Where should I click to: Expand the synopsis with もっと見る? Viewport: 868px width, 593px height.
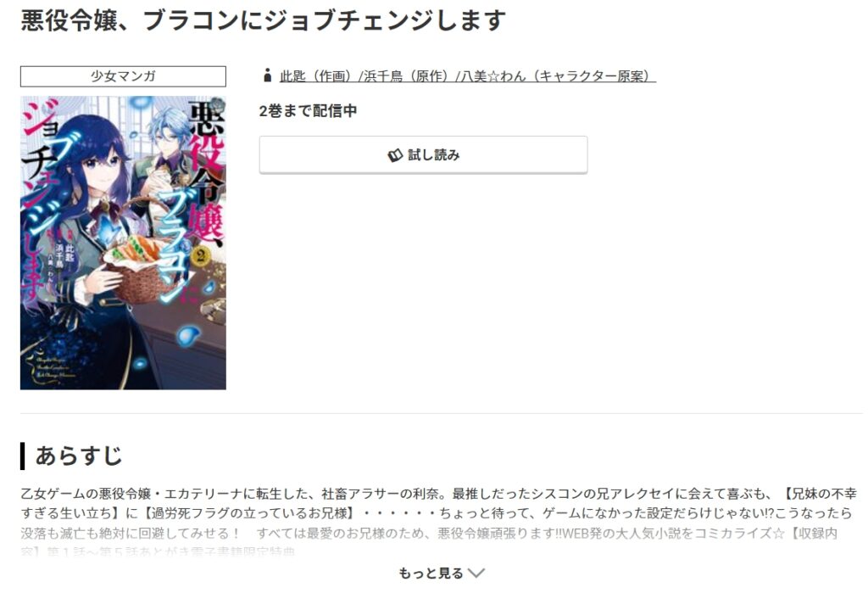click(441, 573)
